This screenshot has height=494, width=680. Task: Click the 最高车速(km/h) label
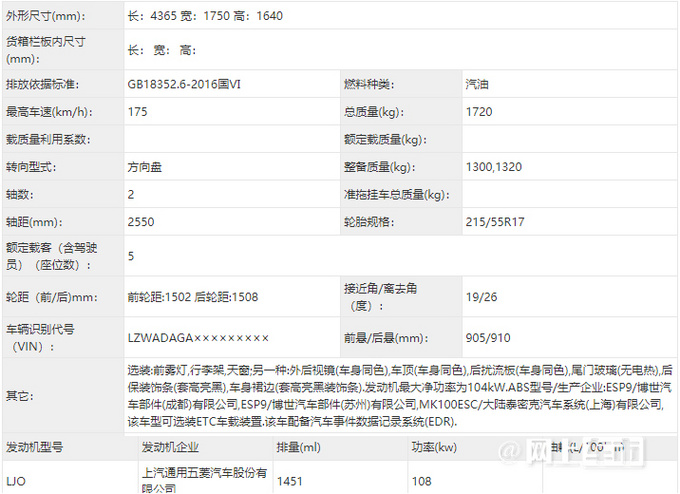[x=49, y=112]
